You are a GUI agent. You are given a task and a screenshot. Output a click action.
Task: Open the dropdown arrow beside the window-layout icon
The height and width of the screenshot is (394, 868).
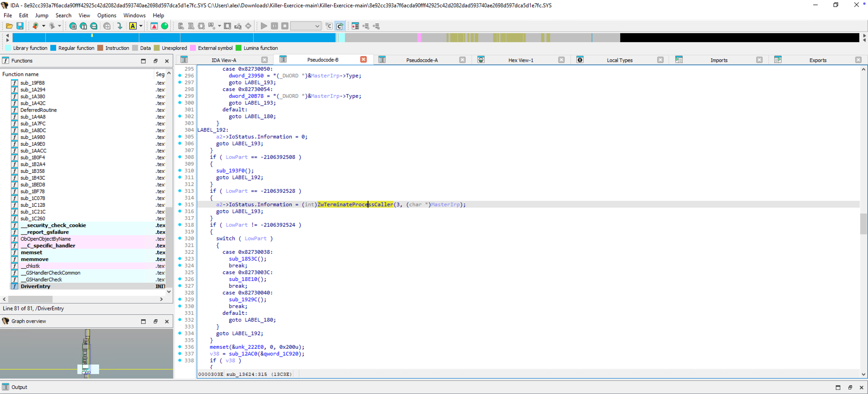[219, 26]
